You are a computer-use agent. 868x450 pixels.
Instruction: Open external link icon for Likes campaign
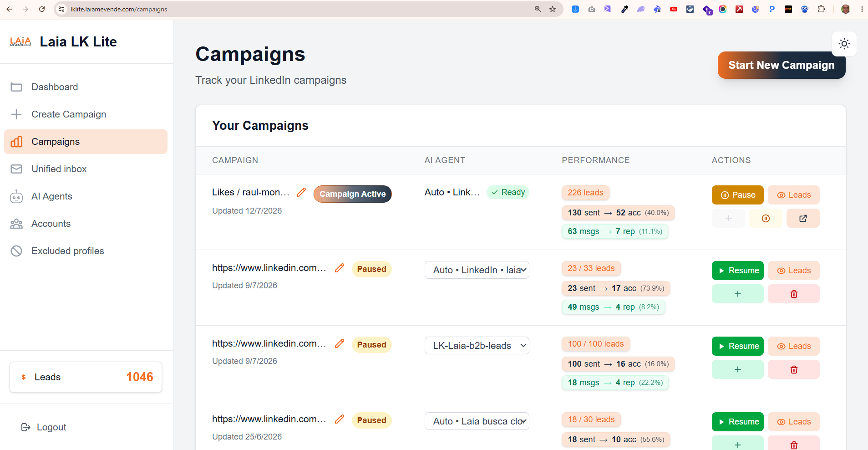(803, 218)
